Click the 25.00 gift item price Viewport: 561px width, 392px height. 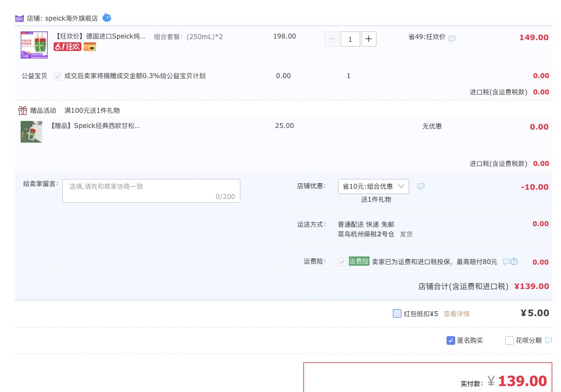pyautogui.click(x=284, y=126)
